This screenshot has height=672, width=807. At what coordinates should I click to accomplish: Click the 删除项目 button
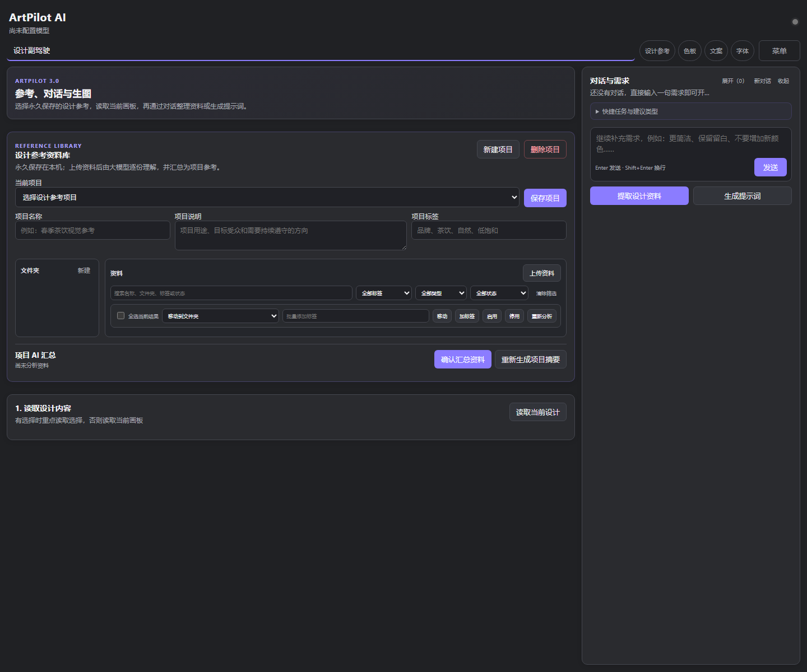(x=545, y=150)
